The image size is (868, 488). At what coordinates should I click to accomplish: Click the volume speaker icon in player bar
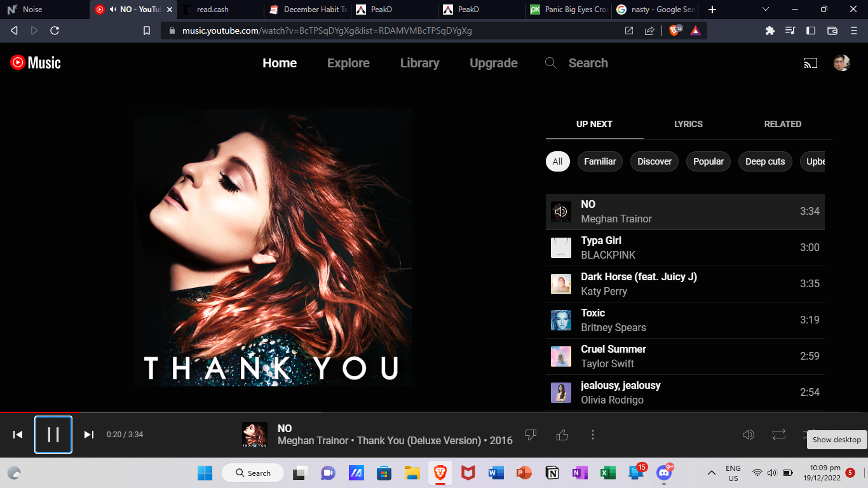coord(749,435)
